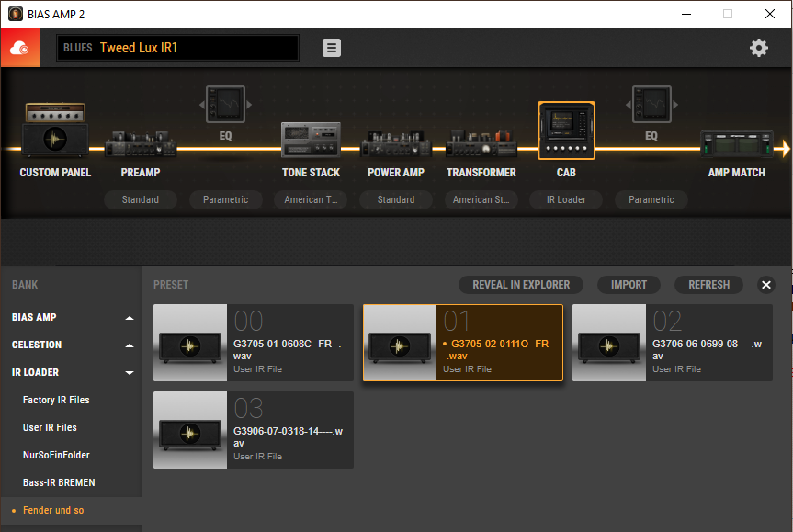Image resolution: width=793 pixels, height=532 pixels.
Task: Click the BIAS AMP 2 title bar app icon
Action: coord(16,14)
